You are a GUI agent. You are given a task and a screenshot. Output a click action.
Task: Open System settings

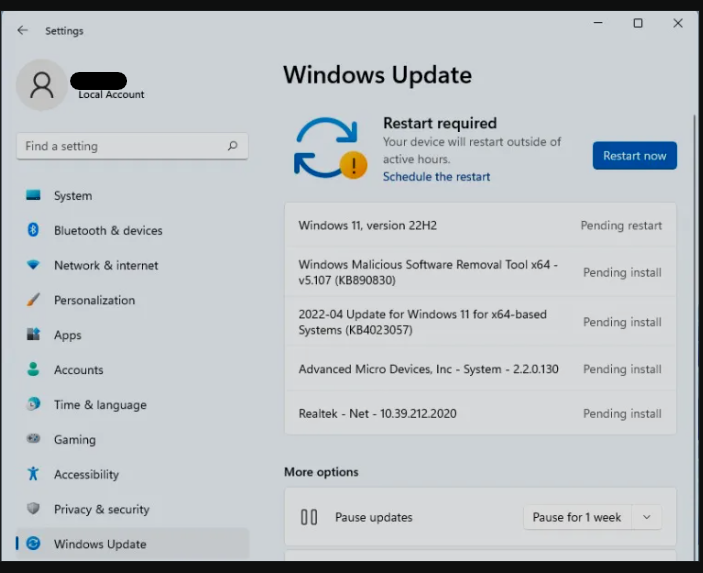pyautogui.click(x=132, y=195)
